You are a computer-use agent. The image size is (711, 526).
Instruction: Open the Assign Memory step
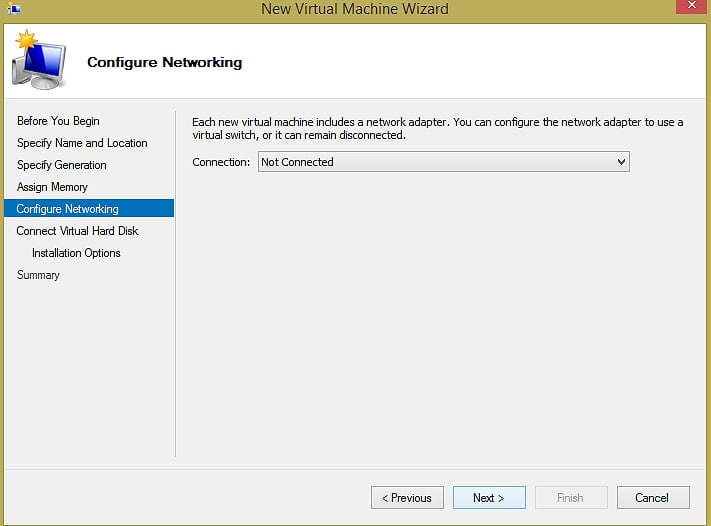tap(52, 187)
